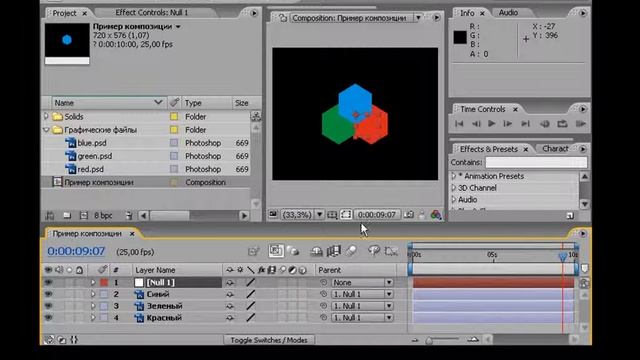Hide the Зеленый layer
Viewport: 640px width, 360px height.
[x=48, y=306]
